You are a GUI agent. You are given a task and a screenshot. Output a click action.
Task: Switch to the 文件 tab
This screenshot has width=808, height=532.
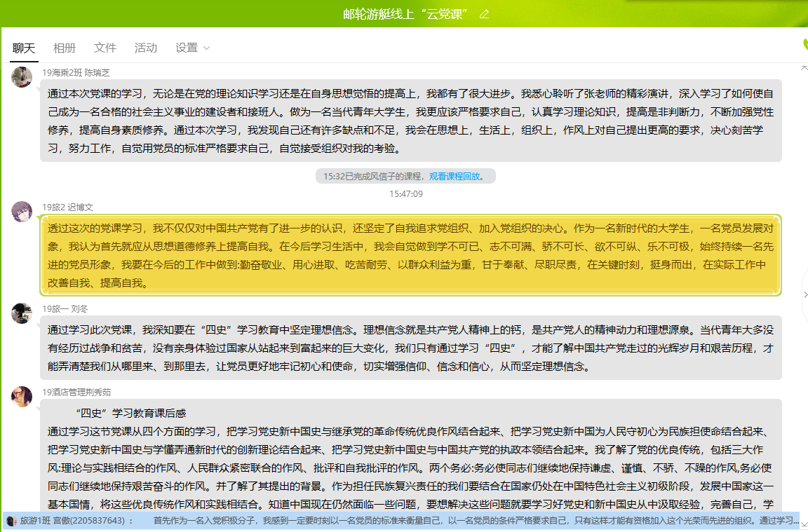coord(105,48)
